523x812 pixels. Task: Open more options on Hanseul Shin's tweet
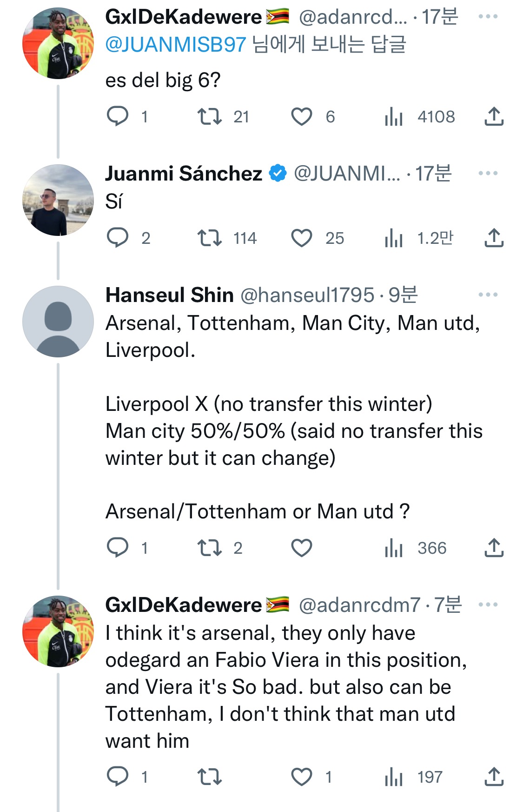pos(488,295)
